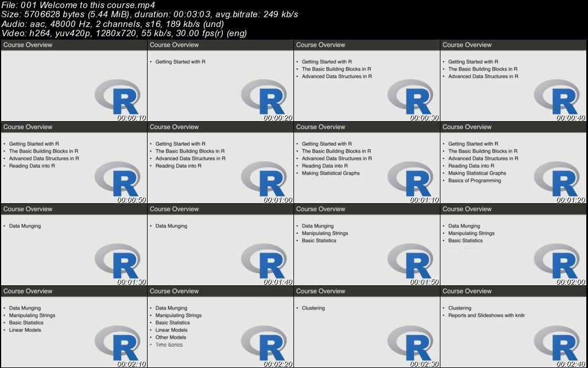Viewport: 588px width, 368px height.
Task: Click 'Making Statistical Graphs' in the 00:01:10 frame
Action: point(331,173)
